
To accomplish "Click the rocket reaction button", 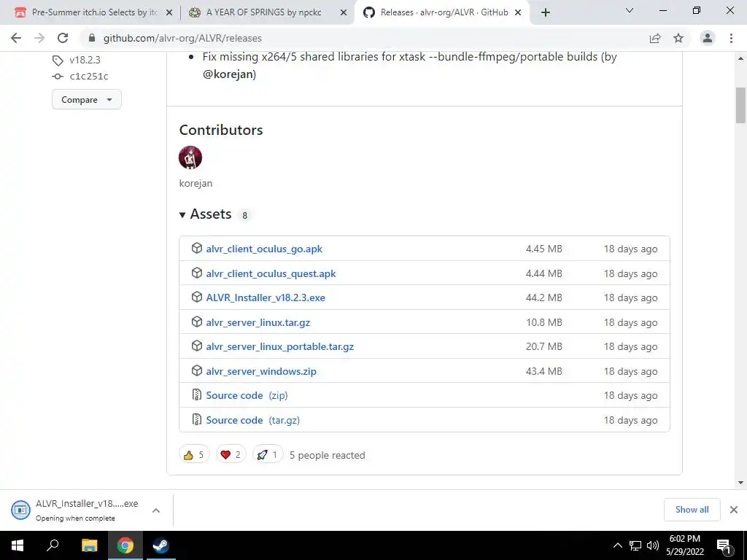I will tap(268, 455).
